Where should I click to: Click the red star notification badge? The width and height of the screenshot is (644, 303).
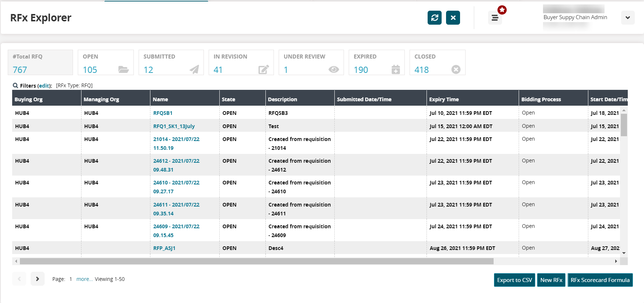click(x=502, y=10)
